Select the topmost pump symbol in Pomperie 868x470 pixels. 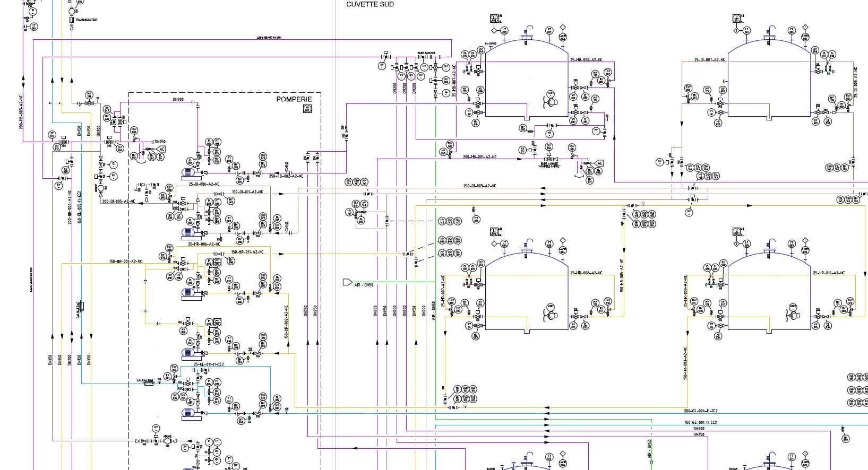[189, 172]
